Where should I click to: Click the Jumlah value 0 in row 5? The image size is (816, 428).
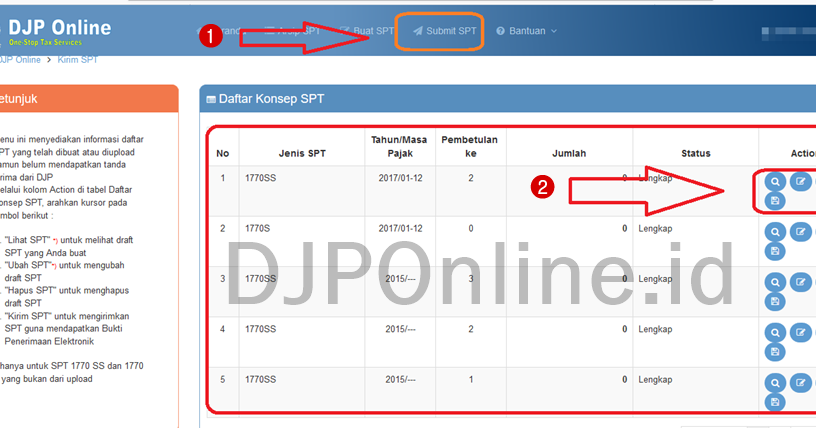(x=624, y=380)
